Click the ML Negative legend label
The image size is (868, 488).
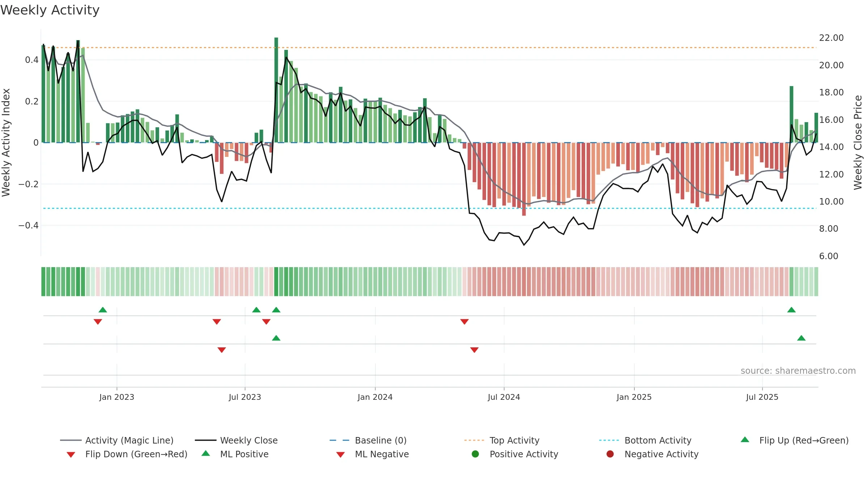pyautogui.click(x=382, y=454)
